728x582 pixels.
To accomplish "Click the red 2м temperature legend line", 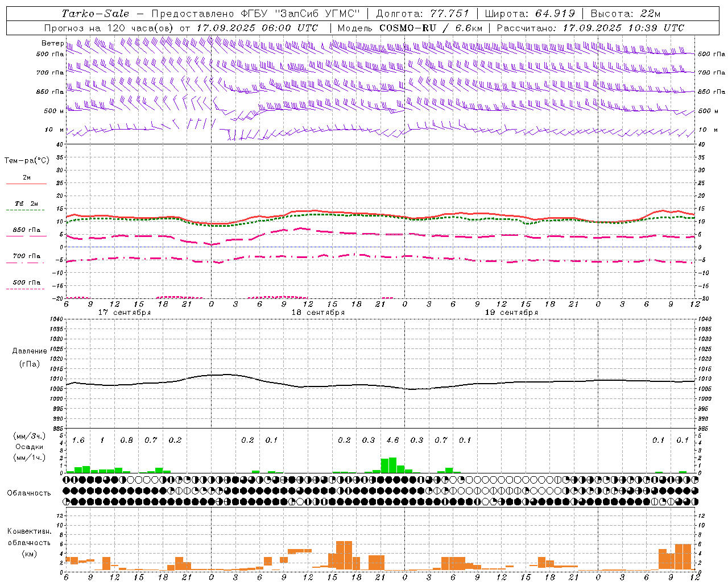I will 26,184.
